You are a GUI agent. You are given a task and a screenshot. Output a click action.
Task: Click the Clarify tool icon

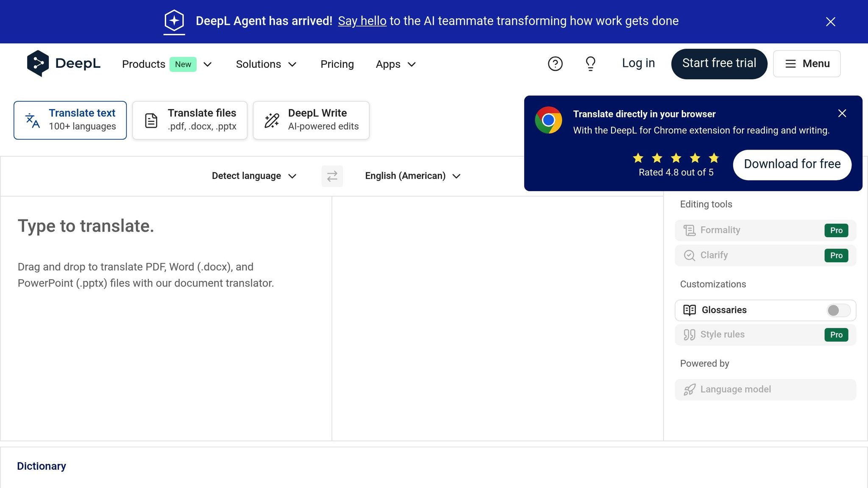[689, 255]
